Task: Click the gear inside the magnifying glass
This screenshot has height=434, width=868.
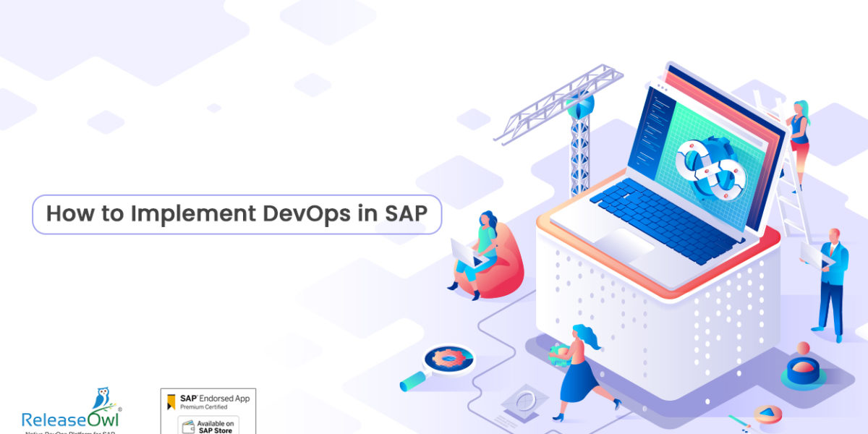Action: (449, 356)
